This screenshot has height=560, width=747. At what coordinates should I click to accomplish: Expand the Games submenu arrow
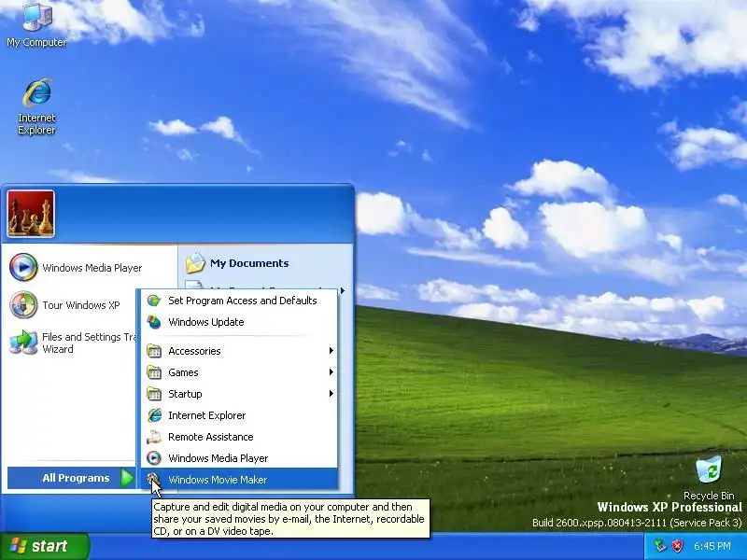click(331, 372)
